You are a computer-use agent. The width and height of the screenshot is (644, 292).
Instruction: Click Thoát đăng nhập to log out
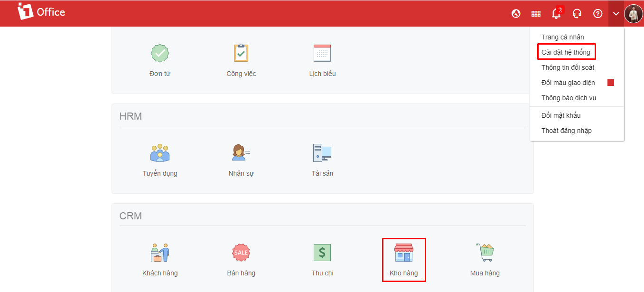coord(566,131)
